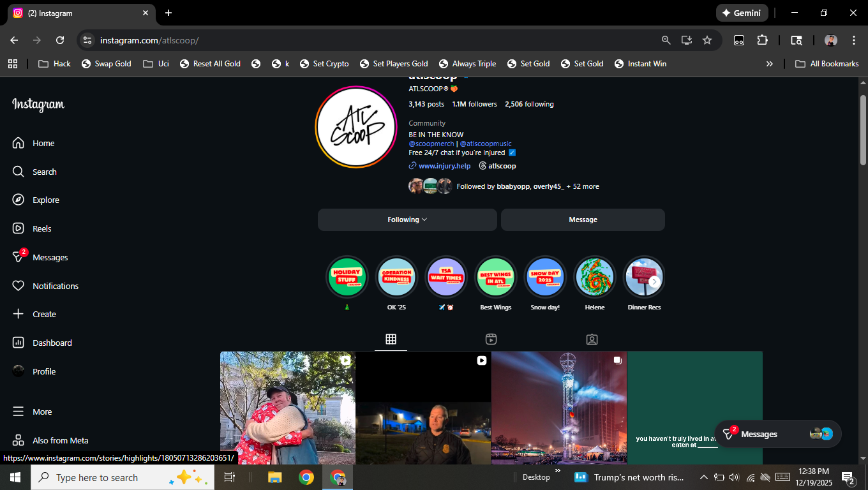Image resolution: width=868 pixels, height=490 pixels.
Task: Open the Chrome apps grid icon
Action: [12, 64]
